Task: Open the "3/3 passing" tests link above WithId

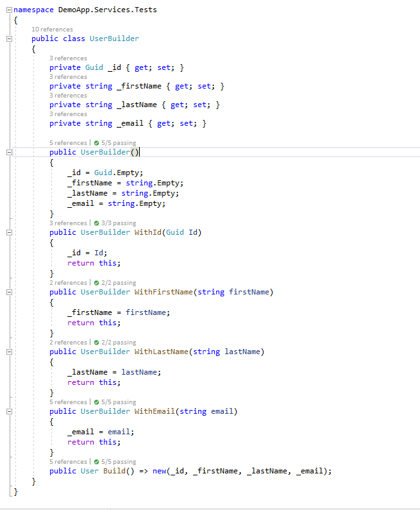Action: click(x=118, y=223)
